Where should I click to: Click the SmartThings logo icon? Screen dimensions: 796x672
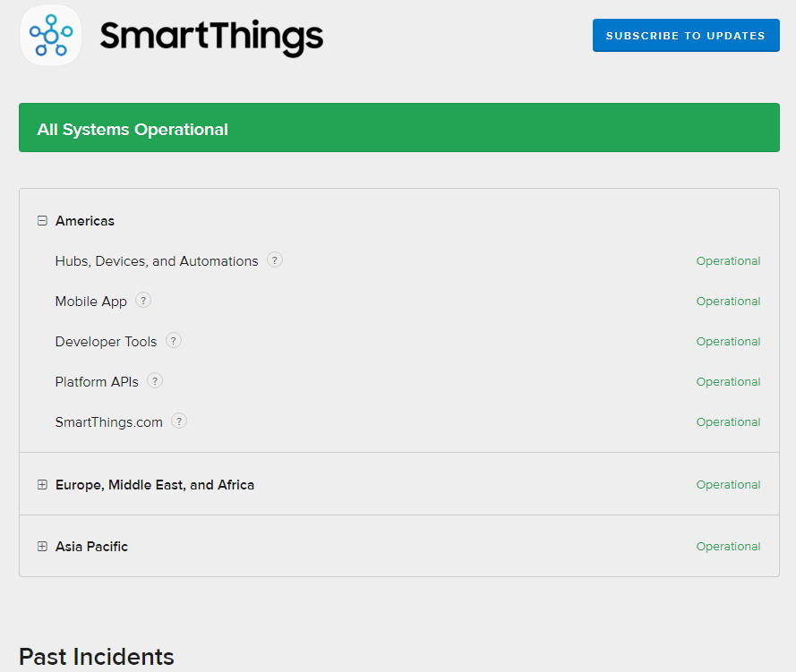pos(51,36)
